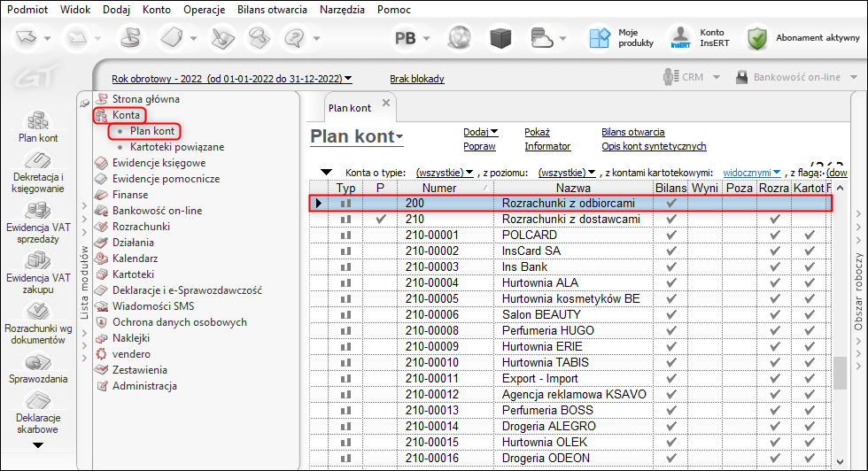Open z poziomu (wszystkie) dropdown
The width and height of the screenshot is (868, 471).
[x=567, y=173]
